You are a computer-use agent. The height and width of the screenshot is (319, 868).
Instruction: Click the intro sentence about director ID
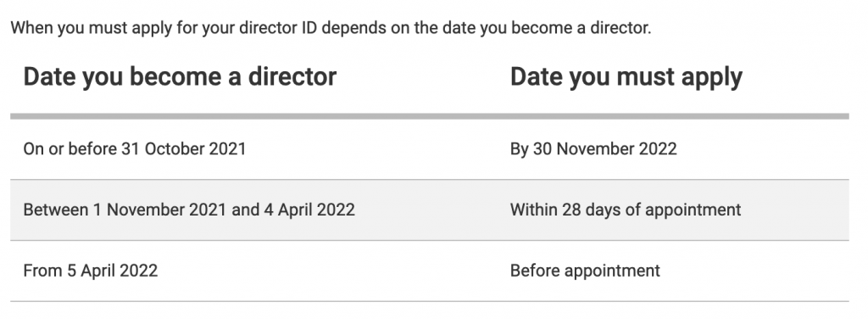pyautogui.click(x=331, y=28)
